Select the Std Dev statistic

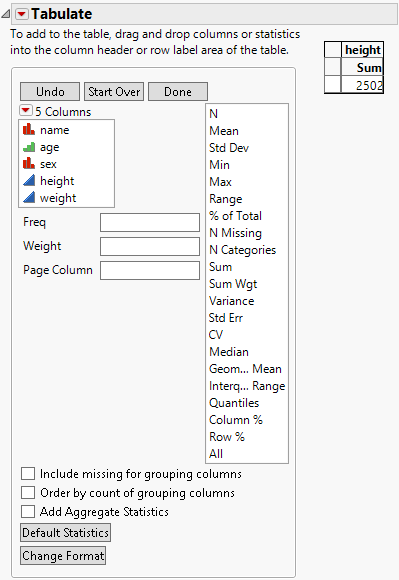(x=229, y=148)
